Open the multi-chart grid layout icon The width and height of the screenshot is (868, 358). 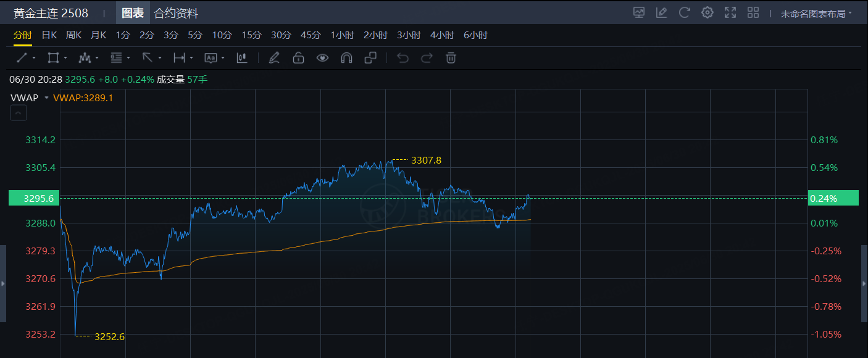pos(753,12)
